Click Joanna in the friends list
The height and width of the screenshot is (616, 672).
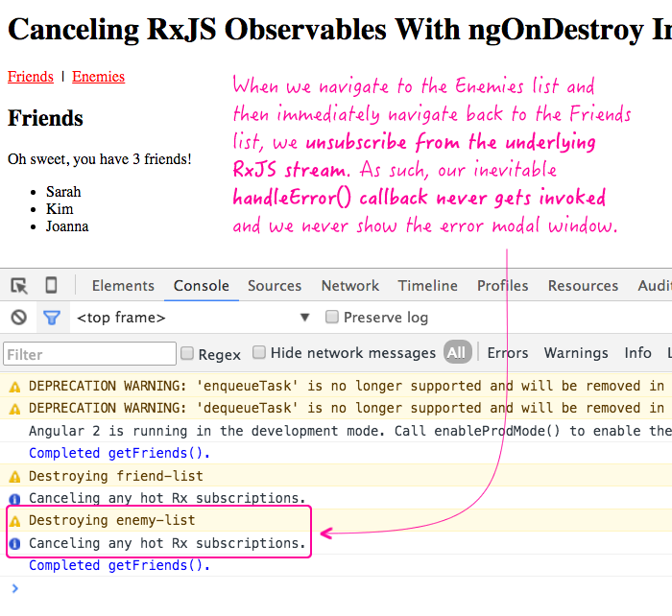pyautogui.click(x=67, y=226)
